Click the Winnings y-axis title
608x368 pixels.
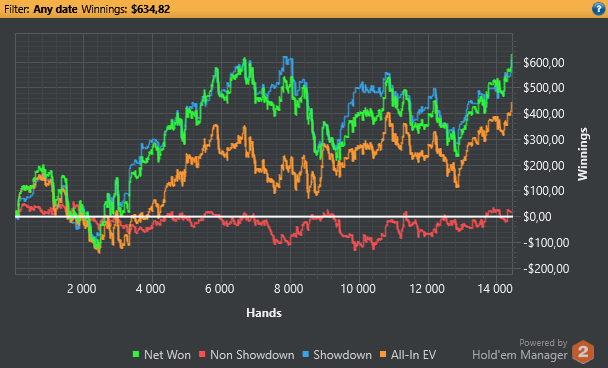pyautogui.click(x=582, y=154)
